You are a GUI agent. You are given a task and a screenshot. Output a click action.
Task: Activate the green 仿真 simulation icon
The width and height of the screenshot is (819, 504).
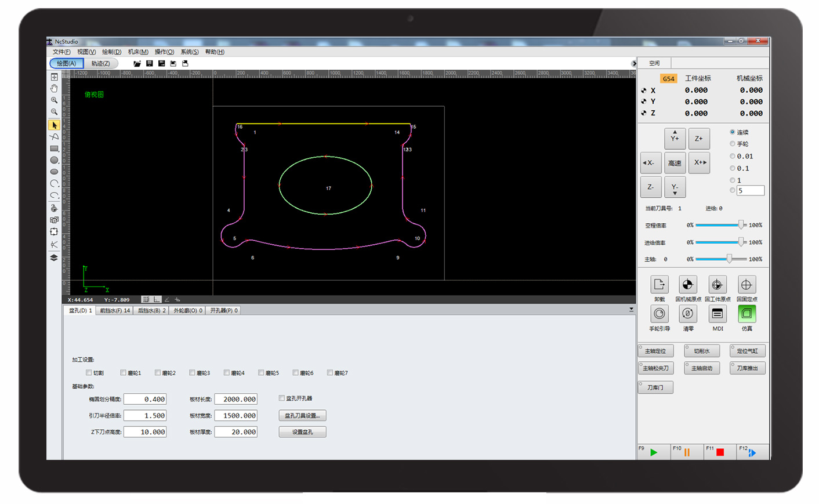[x=746, y=314]
